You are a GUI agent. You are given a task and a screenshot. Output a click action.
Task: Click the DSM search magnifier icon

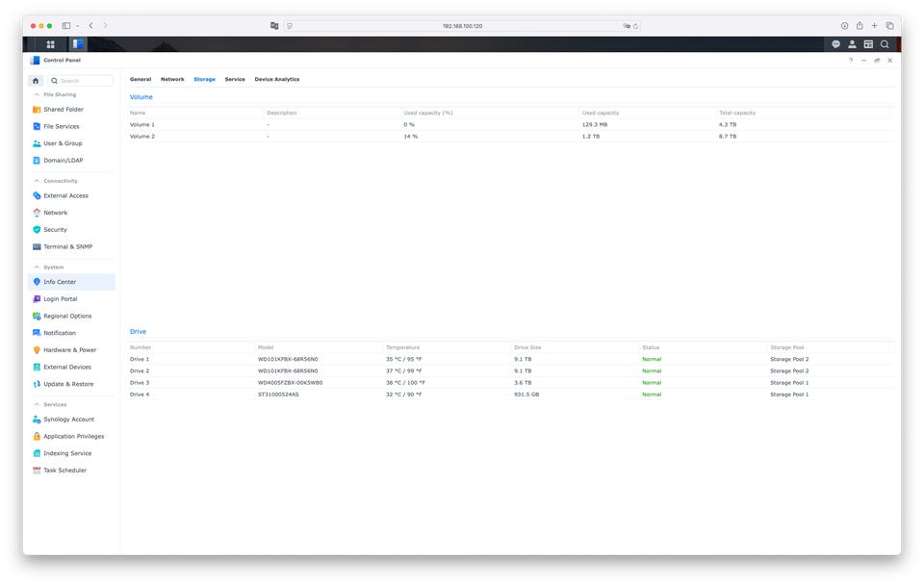(x=885, y=44)
